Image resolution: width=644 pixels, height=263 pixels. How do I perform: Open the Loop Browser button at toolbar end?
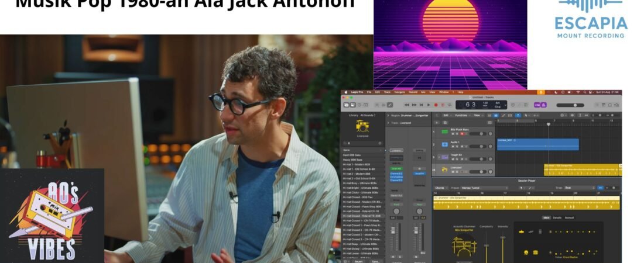click(x=610, y=105)
